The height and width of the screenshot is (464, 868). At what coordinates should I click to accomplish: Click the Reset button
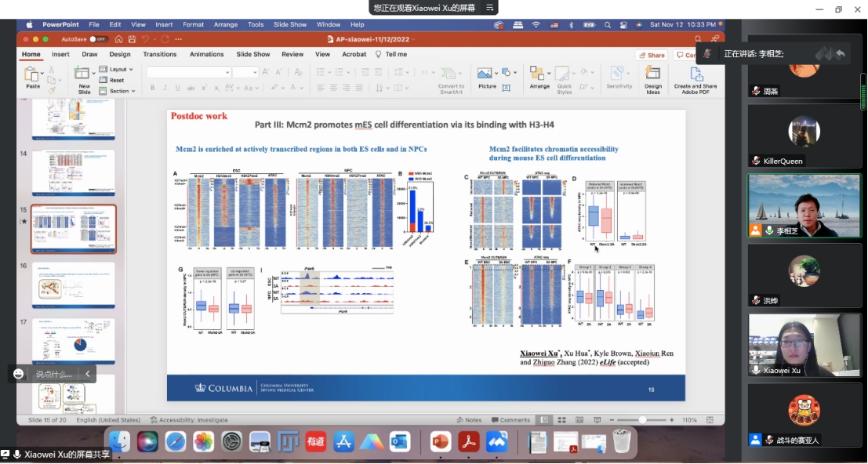[112, 80]
